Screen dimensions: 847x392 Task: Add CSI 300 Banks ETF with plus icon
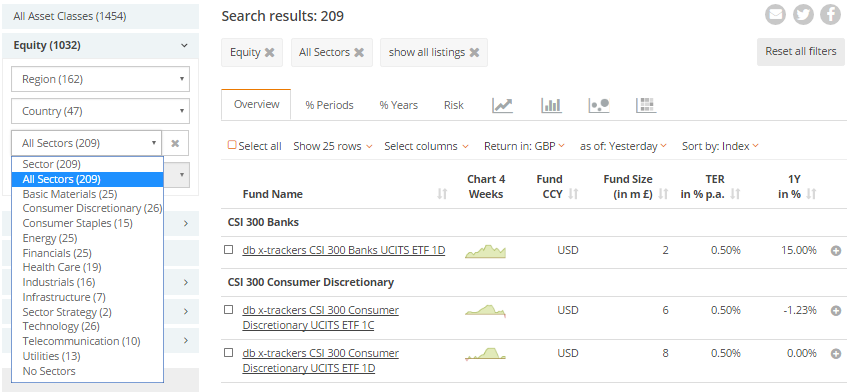[836, 251]
